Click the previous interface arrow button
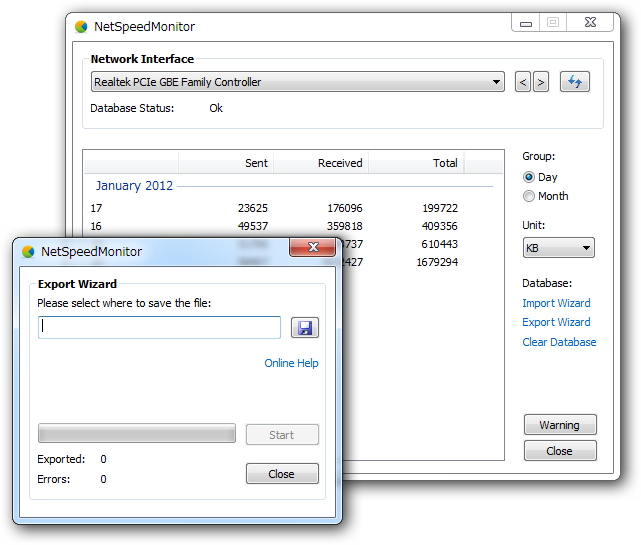641x545 pixels. (523, 82)
